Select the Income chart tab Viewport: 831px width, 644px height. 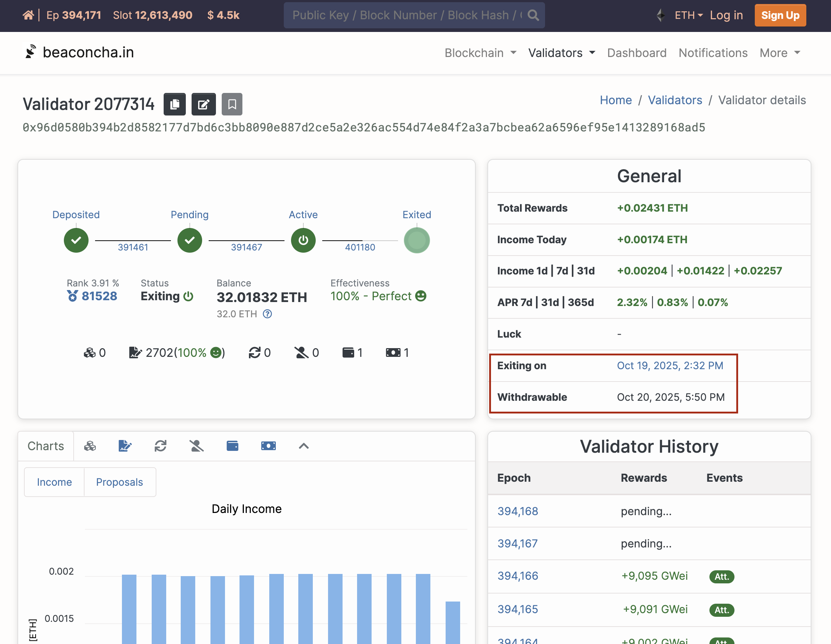[54, 482]
